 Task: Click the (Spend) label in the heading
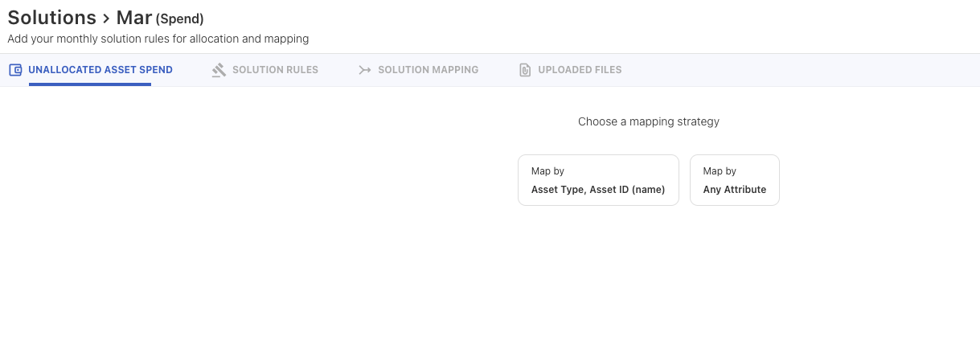pos(179,19)
